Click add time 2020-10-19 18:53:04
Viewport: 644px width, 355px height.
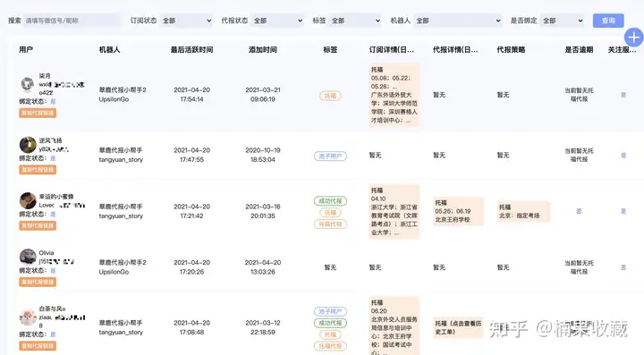click(263, 155)
